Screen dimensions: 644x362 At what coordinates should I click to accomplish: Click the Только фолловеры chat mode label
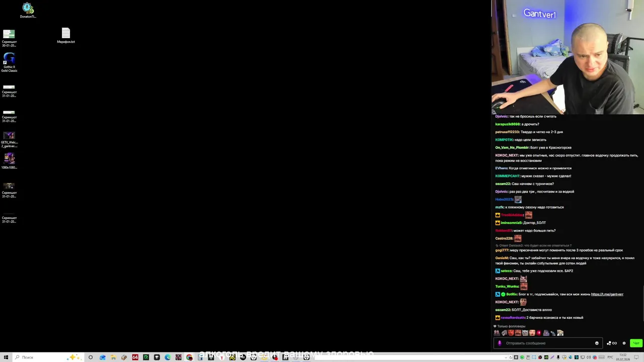pos(511,326)
